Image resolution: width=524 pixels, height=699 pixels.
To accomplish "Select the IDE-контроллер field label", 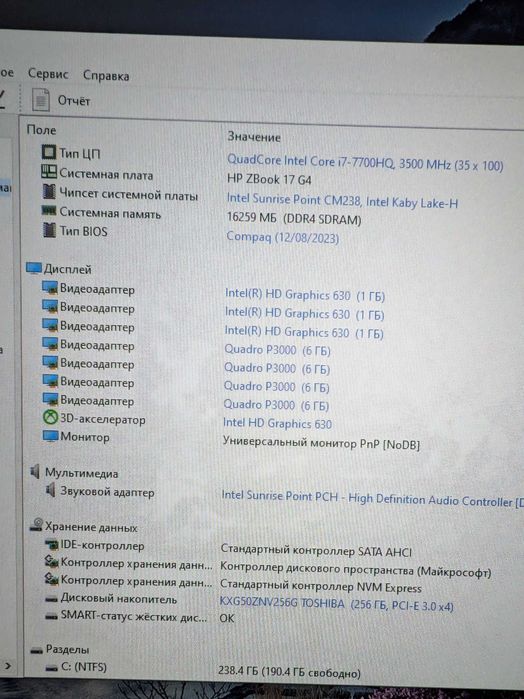I will tap(102, 546).
